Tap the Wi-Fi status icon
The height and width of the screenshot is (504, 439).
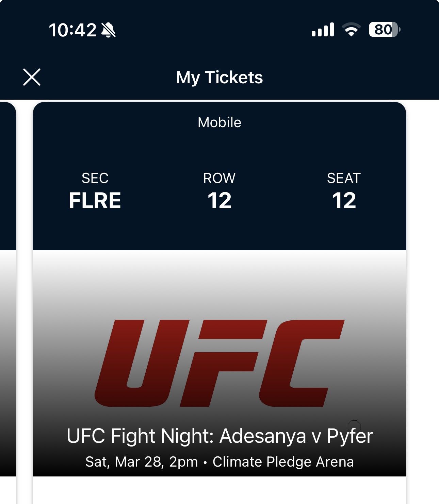coord(352,30)
